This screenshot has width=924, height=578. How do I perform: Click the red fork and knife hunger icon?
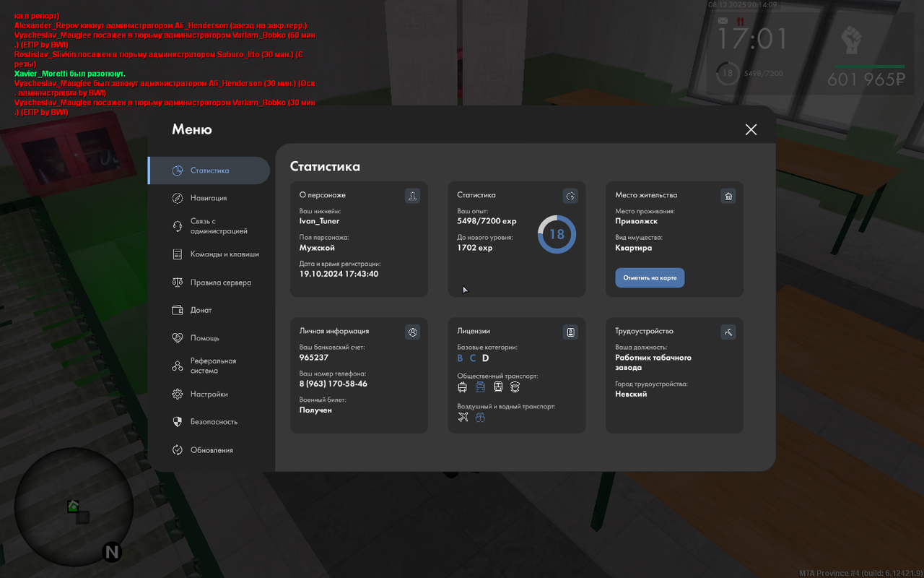[740, 21]
